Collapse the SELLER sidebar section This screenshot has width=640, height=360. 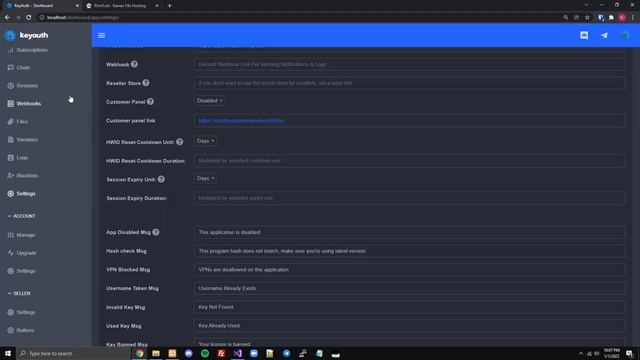[x=19, y=293]
